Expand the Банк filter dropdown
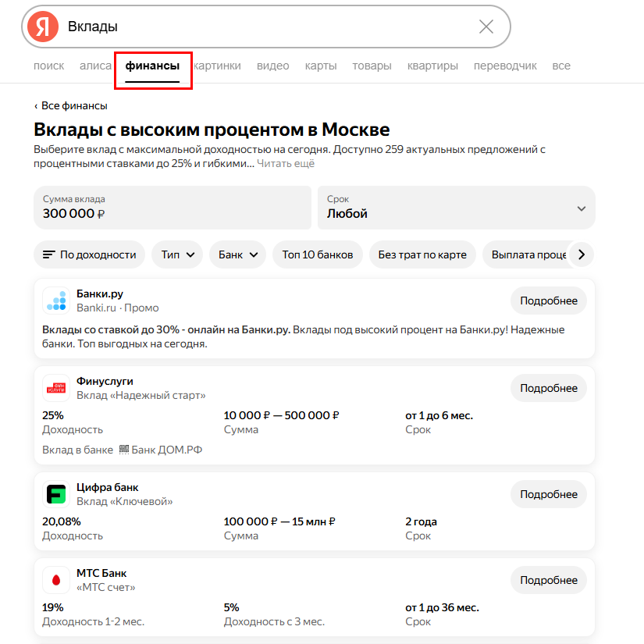This screenshot has width=644, height=644. (x=238, y=254)
